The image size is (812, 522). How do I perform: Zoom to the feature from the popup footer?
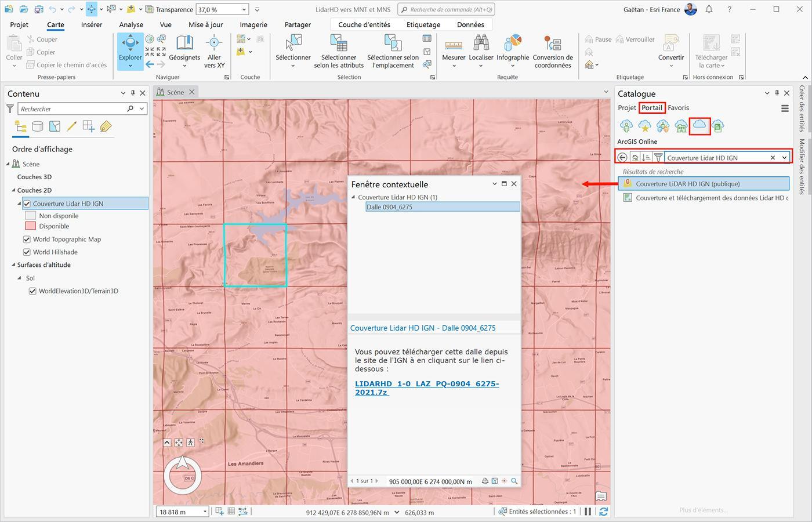click(x=514, y=481)
